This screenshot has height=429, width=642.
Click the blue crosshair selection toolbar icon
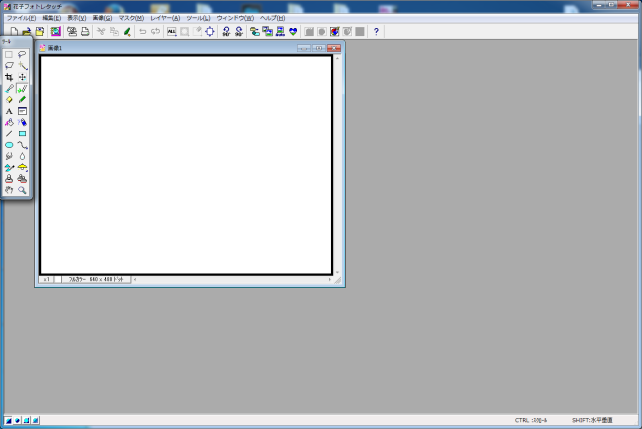(210, 32)
